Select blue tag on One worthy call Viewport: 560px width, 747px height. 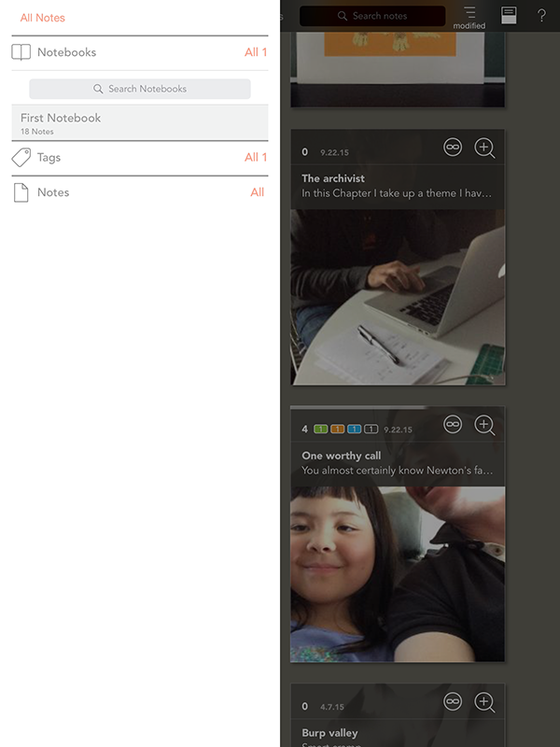pyautogui.click(x=355, y=430)
